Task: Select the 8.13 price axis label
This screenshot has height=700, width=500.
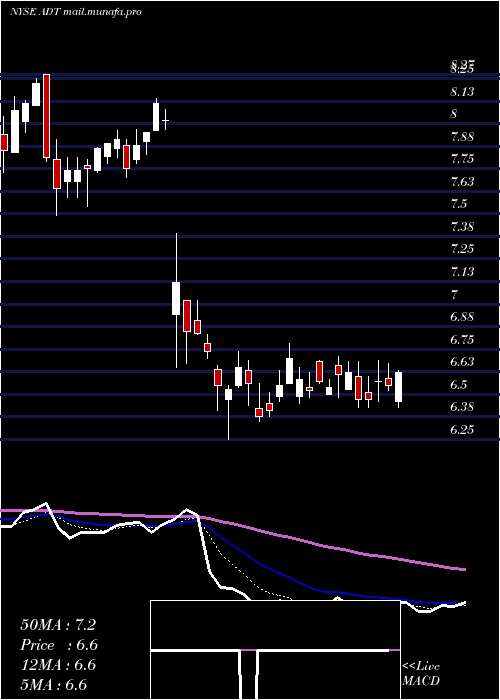Action: coord(462,92)
